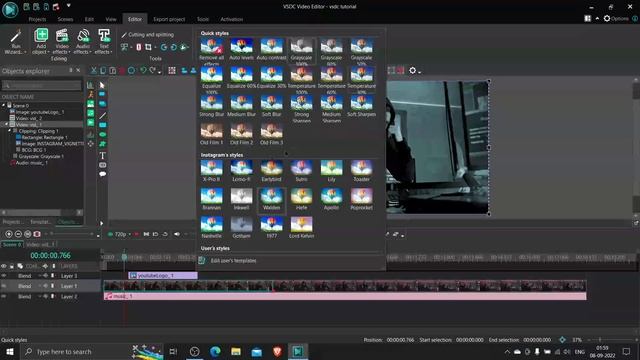Click the timeline zoom in plus button
The width and height of the screenshot is (640, 360).
click(x=9, y=234)
